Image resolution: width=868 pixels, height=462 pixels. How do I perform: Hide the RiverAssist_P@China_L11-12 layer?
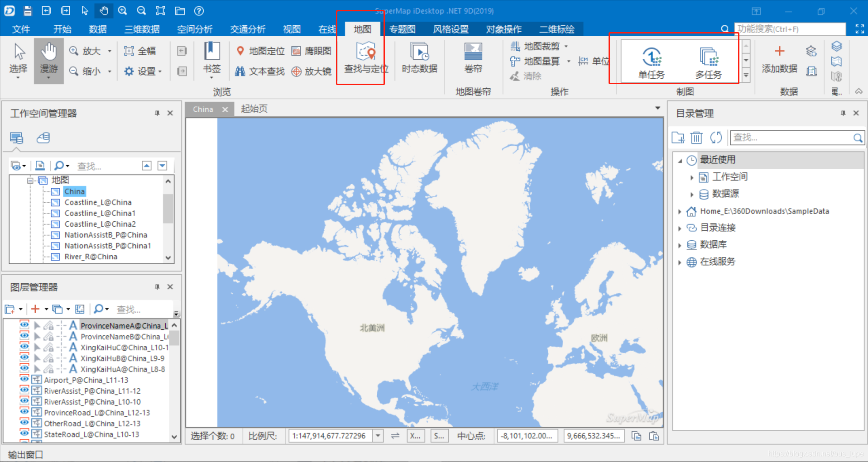click(24, 390)
